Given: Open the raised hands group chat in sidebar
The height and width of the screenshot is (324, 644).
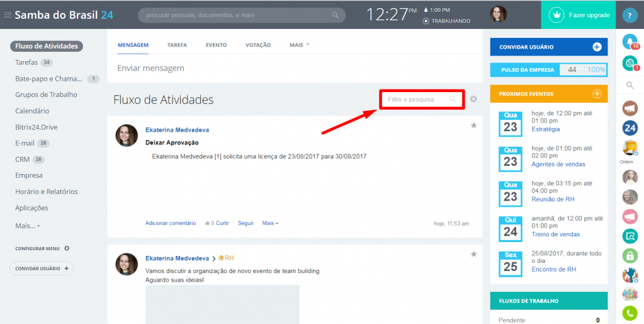Looking at the screenshot, I should (x=630, y=275).
